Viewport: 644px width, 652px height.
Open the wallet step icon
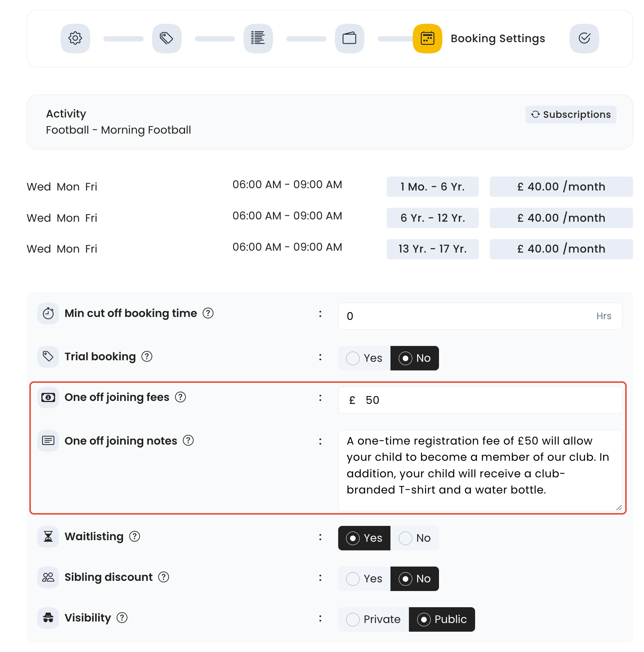click(349, 38)
